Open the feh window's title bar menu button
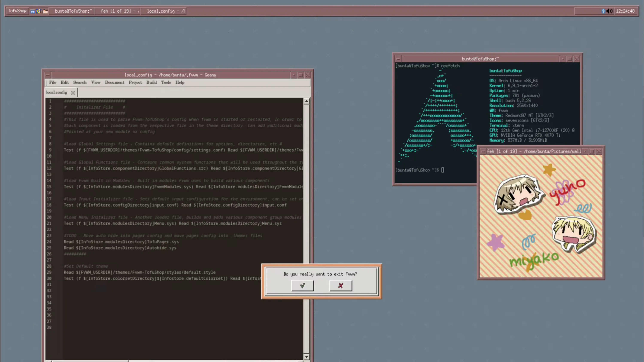 (x=483, y=151)
